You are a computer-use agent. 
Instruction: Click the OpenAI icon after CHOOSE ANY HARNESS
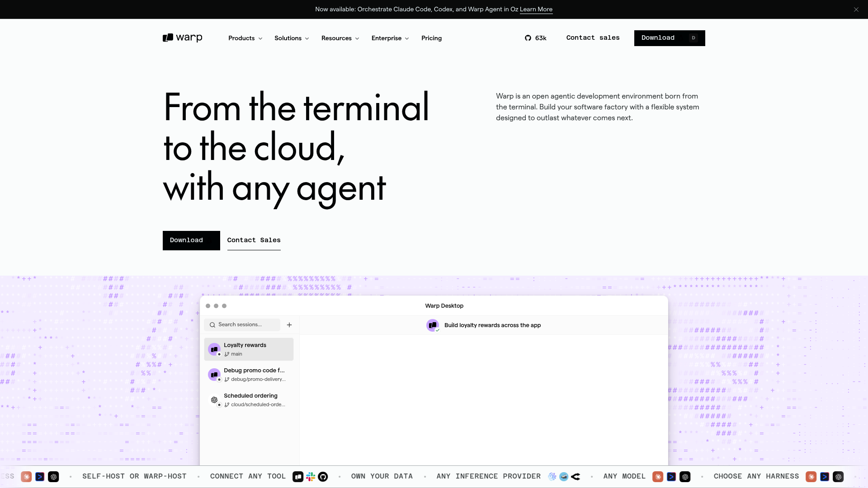pos(838,477)
